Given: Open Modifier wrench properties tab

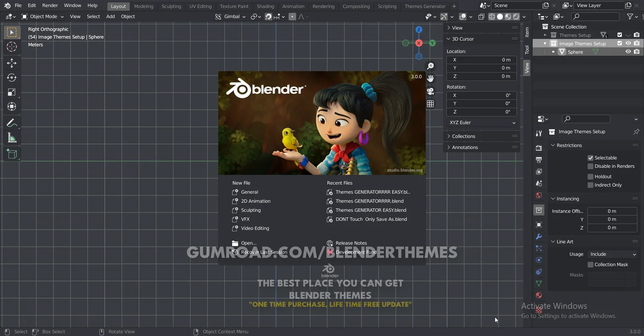Looking at the screenshot, I should 539,236.
